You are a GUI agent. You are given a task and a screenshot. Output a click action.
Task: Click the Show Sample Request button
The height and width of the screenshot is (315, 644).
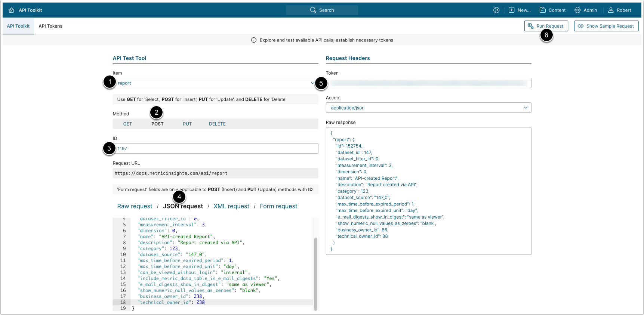tap(606, 26)
